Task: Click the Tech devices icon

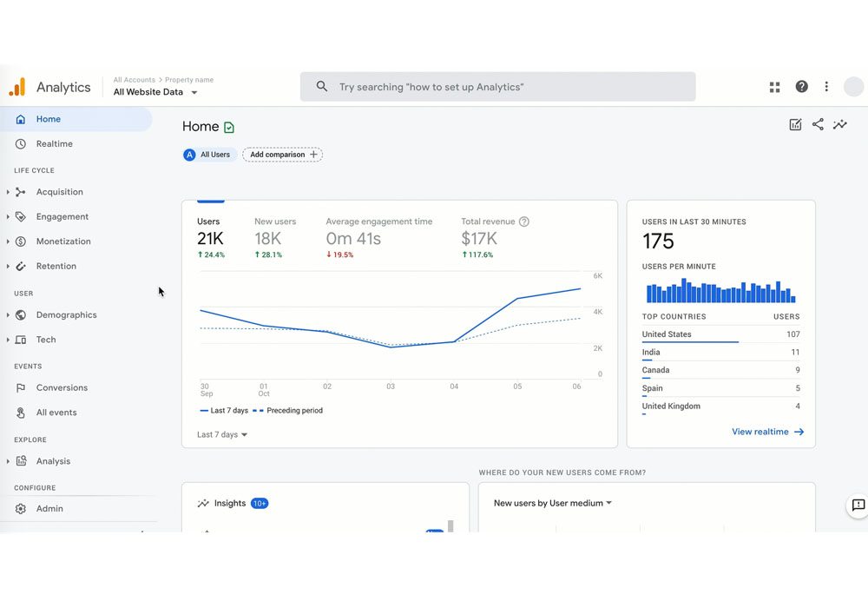Action: tap(21, 340)
